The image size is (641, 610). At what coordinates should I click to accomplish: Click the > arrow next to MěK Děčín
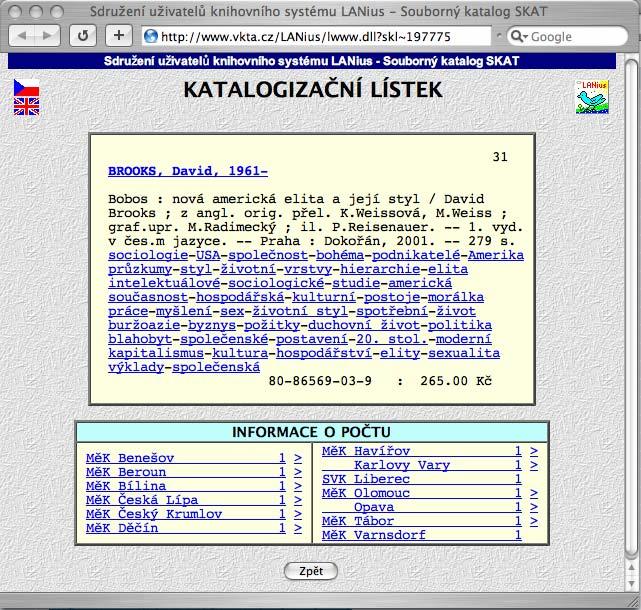298,528
